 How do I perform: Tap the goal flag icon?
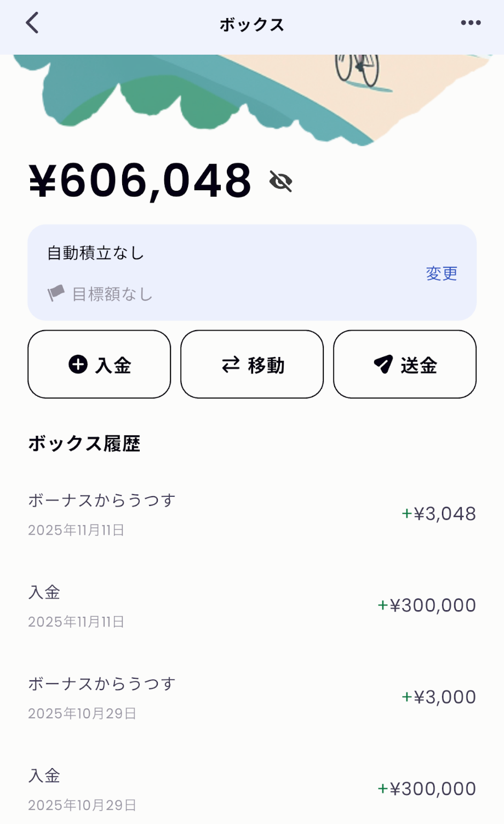(x=56, y=294)
